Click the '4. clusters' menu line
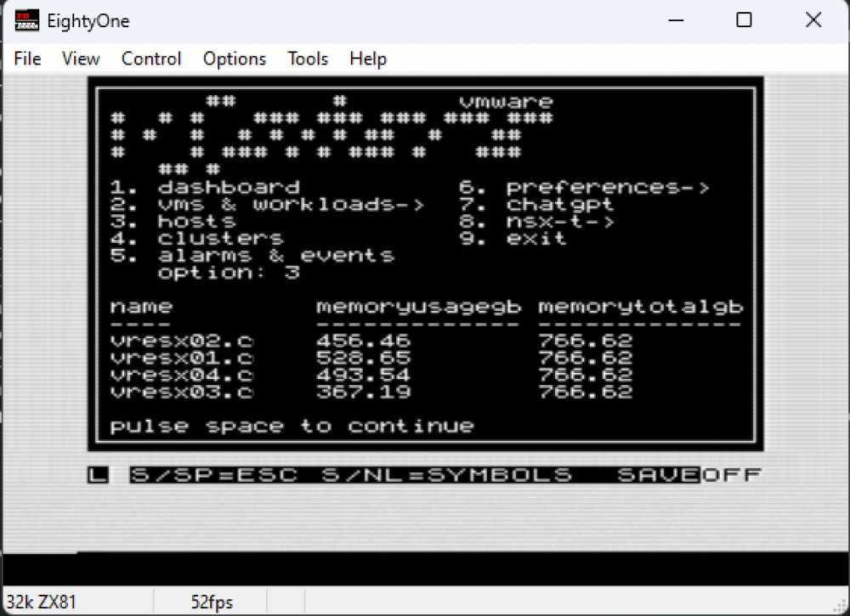Screen dimensions: 850x616 click(197, 239)
